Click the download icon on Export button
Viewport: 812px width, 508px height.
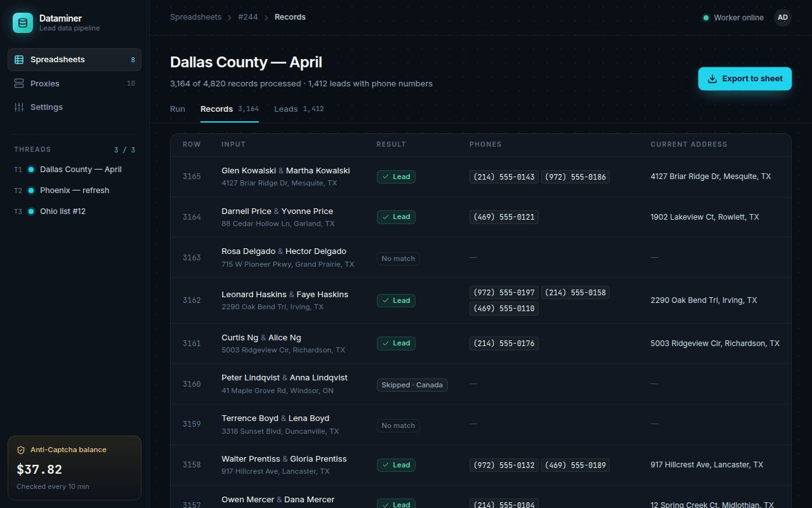click(712, 79)
